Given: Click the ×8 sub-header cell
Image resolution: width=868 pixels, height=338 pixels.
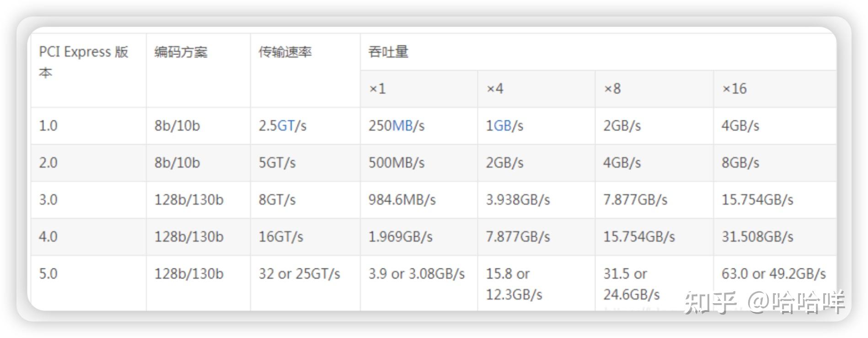Looking at the screenshot, I should tap(612, 89).
